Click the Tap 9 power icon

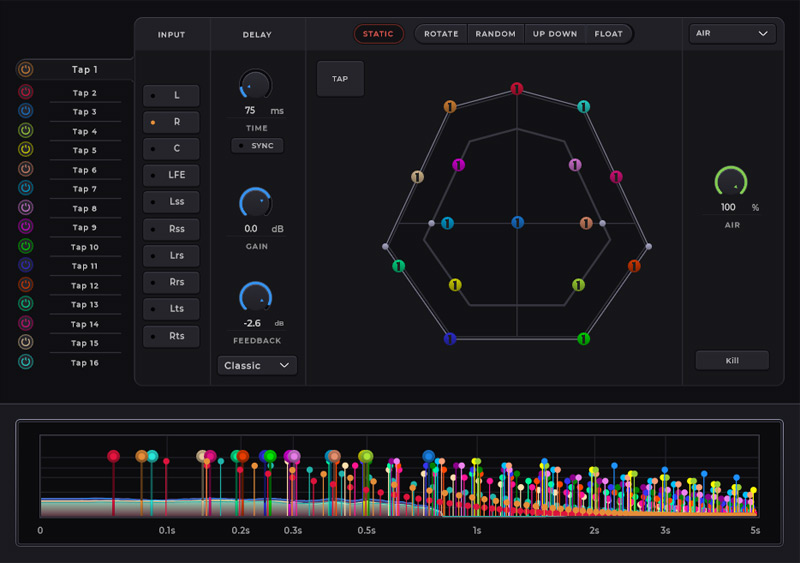pyautogui.click(x=26, y=227)
